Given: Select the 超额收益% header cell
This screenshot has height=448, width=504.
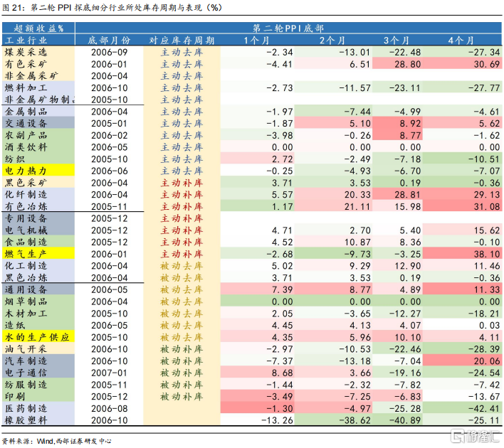Looking at the screenshot, I should tap(38, 28).
